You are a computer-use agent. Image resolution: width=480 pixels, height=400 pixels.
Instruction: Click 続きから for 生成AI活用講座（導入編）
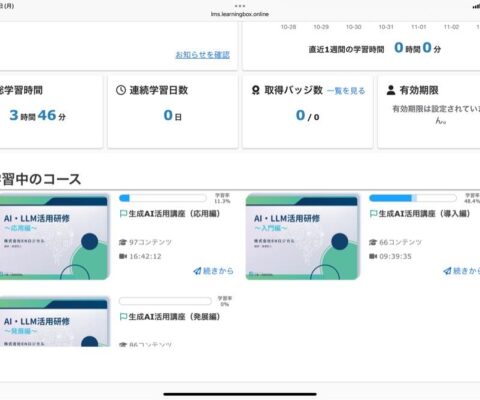pos(466,271)
